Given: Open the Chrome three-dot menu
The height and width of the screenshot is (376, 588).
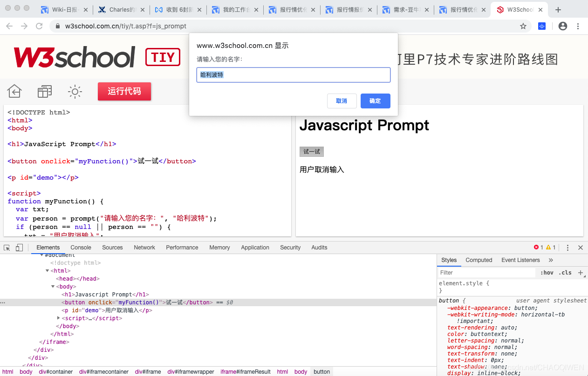Looking at the screenshot, I should click(578, 27).
